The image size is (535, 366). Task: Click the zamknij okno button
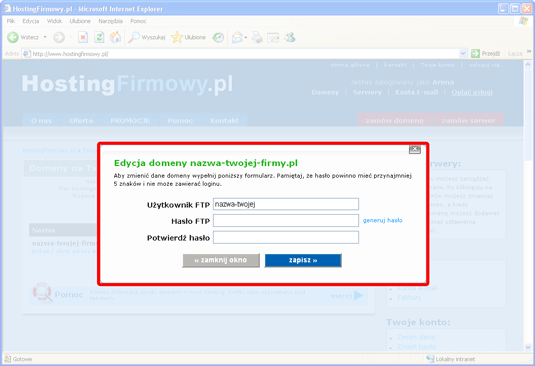coord(221,260)
